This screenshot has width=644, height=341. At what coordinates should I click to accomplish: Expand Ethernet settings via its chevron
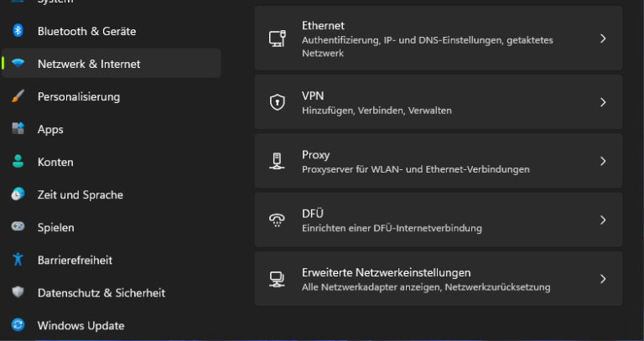coord(602,39)
